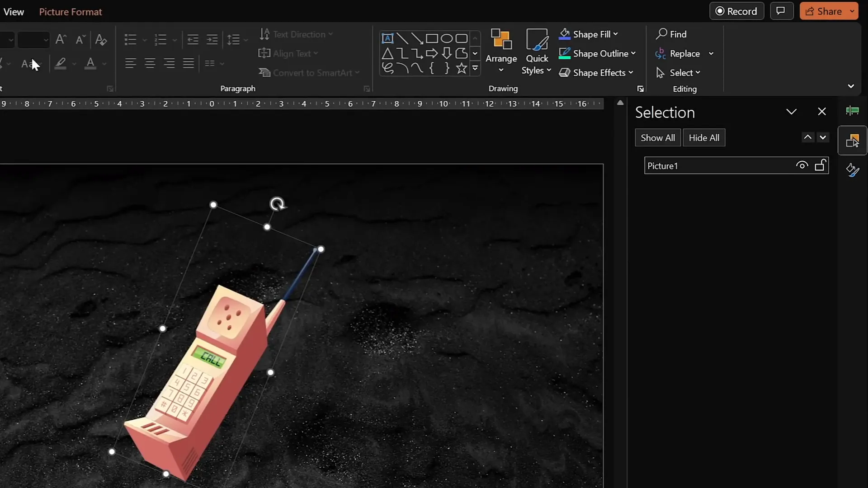This screenshot has width=868, height=488.
Task: Open the View tab
Action: [14, 12]
